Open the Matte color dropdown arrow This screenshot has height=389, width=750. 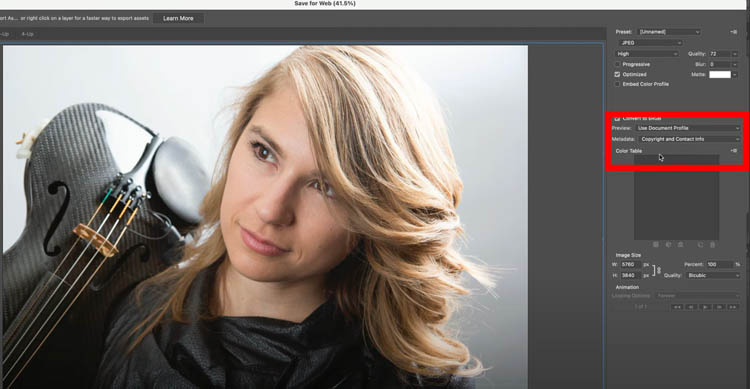[735, 75]
